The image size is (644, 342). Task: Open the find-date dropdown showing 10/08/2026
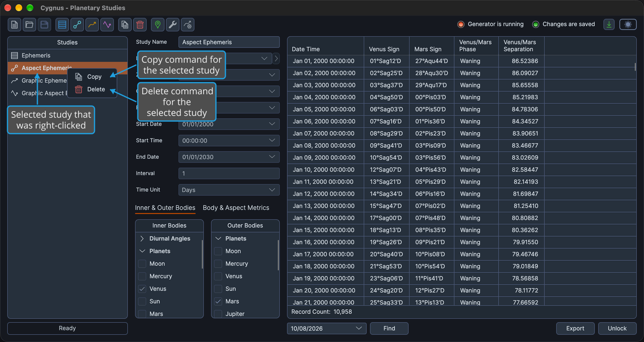point(327,328)
